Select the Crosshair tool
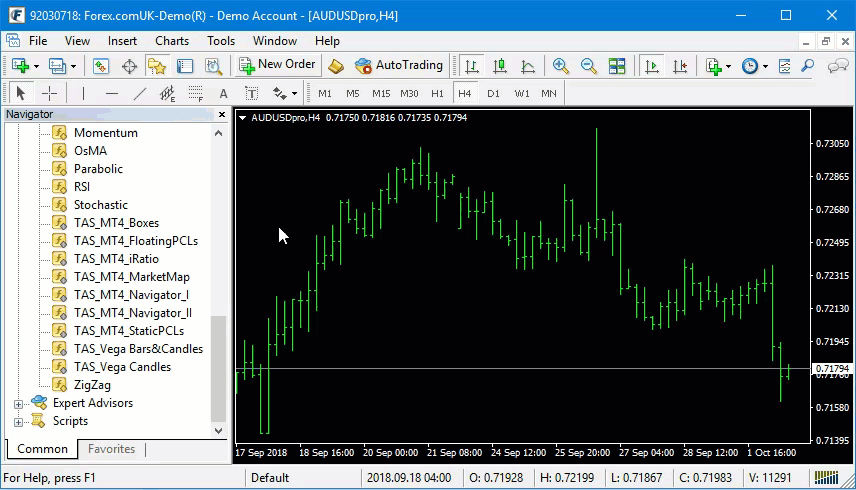This screenshot has width=856, height=490. point(49,93)
